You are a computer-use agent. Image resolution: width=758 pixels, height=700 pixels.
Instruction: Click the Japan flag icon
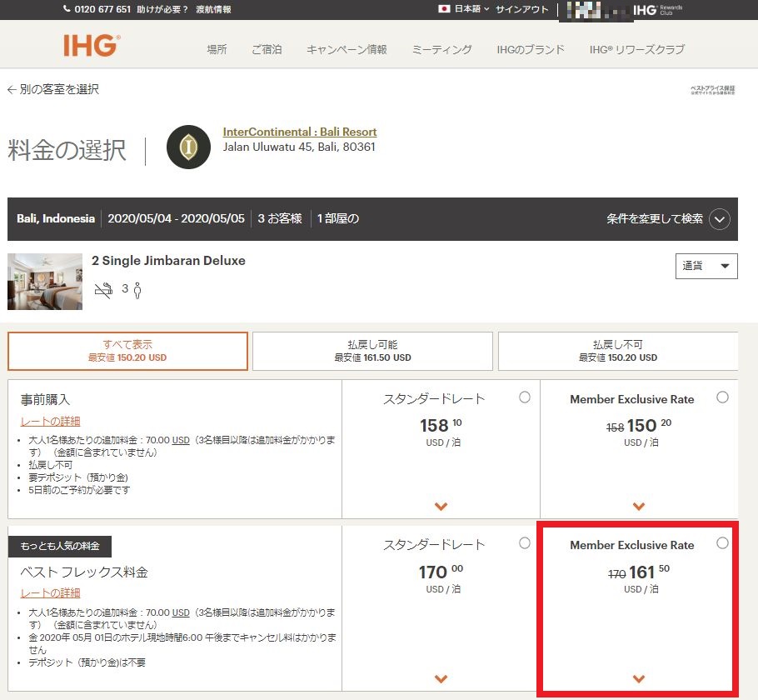click(444, 8)
